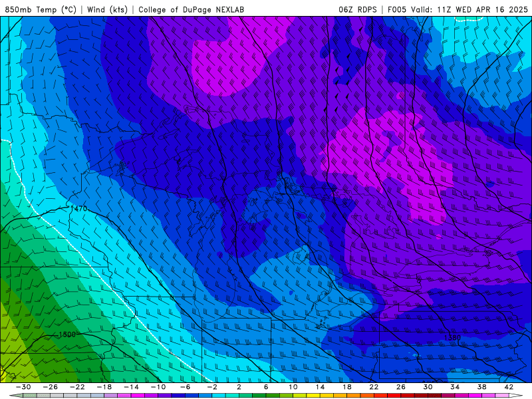
Task: Click the 38 color scale label
Action: [x=481, y=387]
